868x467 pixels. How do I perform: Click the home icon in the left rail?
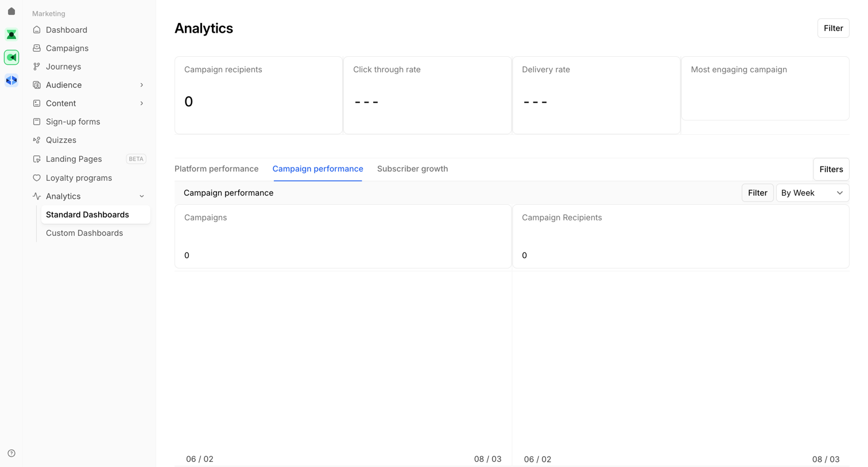[x=11, y=11]
